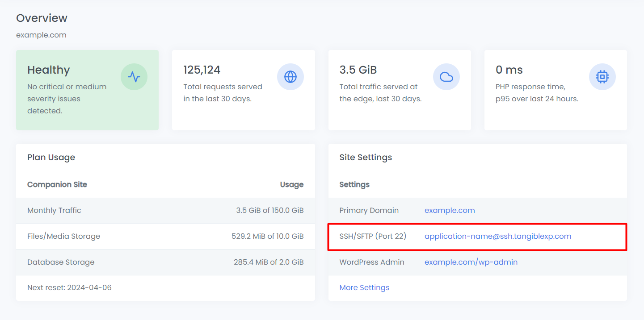Click the cloud icon for edge traffic

[x=446, y=77]
